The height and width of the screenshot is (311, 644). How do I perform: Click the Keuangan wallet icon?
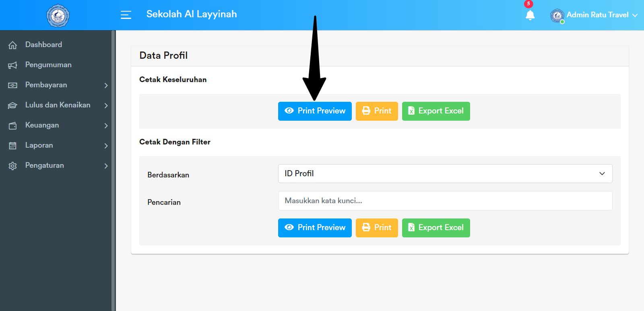coord(13,126)
